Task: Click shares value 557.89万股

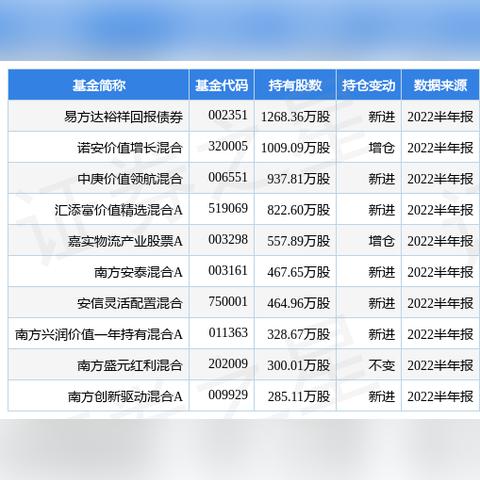Action: click(298, 241)
